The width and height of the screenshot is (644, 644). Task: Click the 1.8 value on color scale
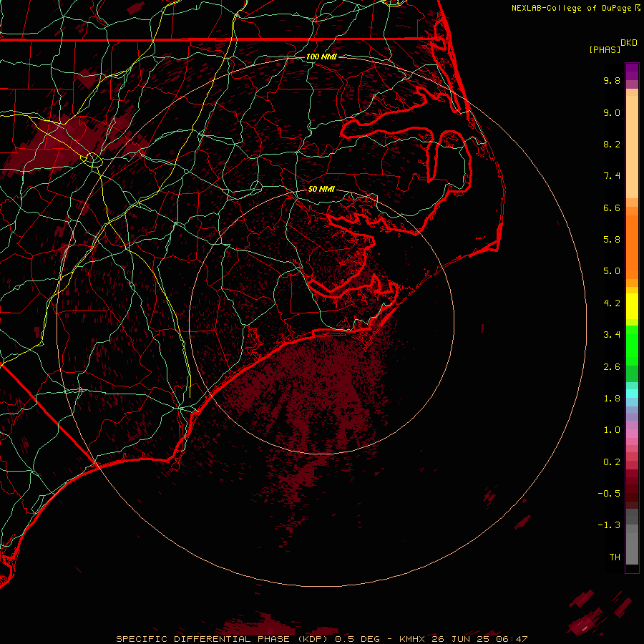[612, 399]
